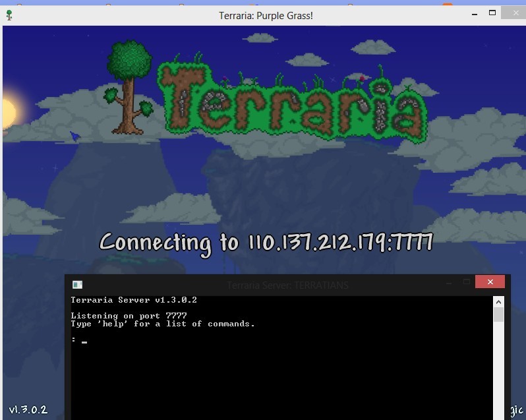Click the Terraria Server console scrollbar thumb
The width and height of the screenshot is (526, 420).
point(498,315)
